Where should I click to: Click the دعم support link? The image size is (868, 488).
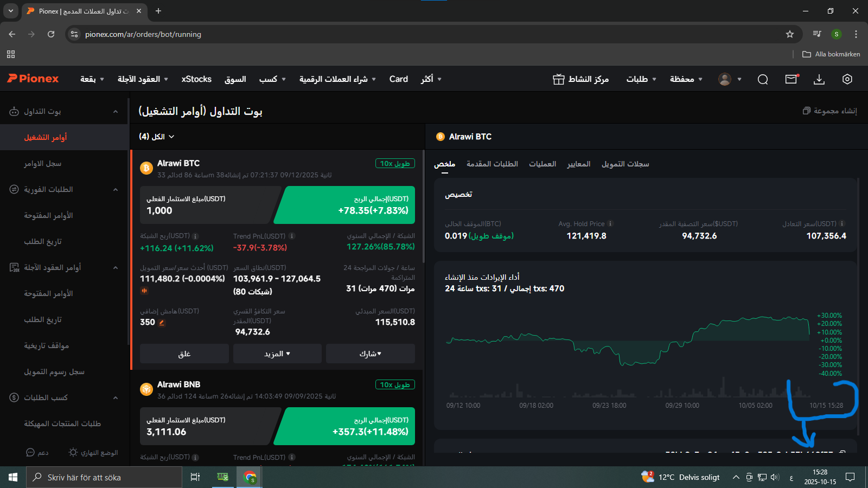(x=37, y=452)
